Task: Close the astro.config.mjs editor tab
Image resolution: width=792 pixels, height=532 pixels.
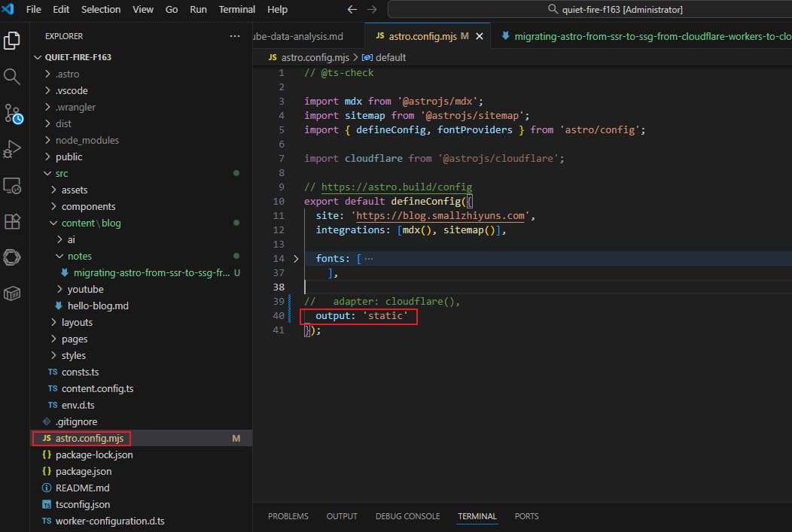Action: click(480, 36)
